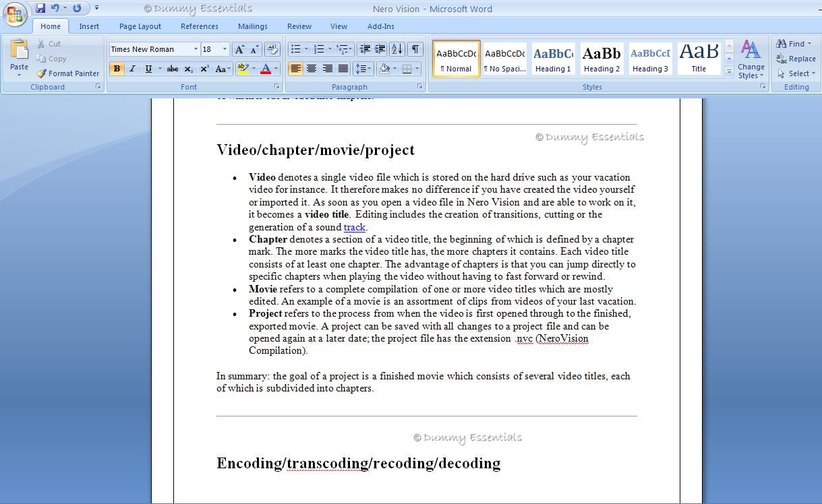Image resolution: width=822 pixels, height=504 pixels.
Task: Set Align Text Left
Action: click(x=295, y=69)
